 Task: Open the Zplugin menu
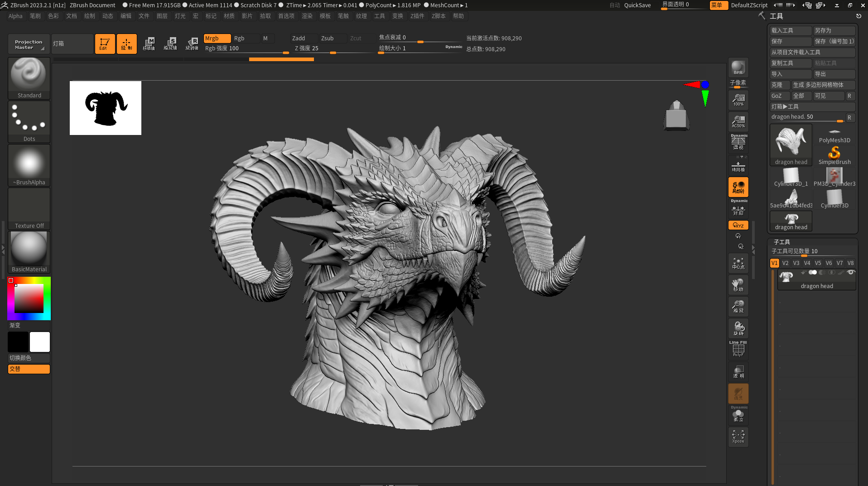pos(417,16)
